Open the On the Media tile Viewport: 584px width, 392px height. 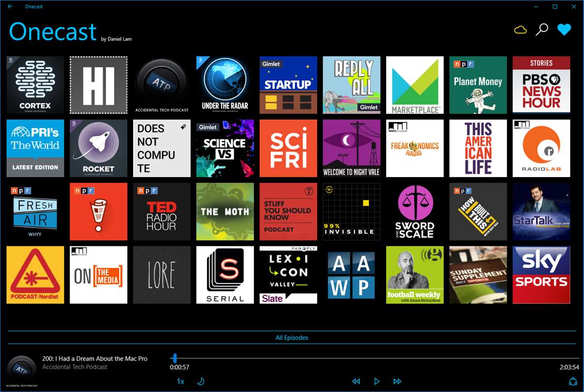click(99, 275)
